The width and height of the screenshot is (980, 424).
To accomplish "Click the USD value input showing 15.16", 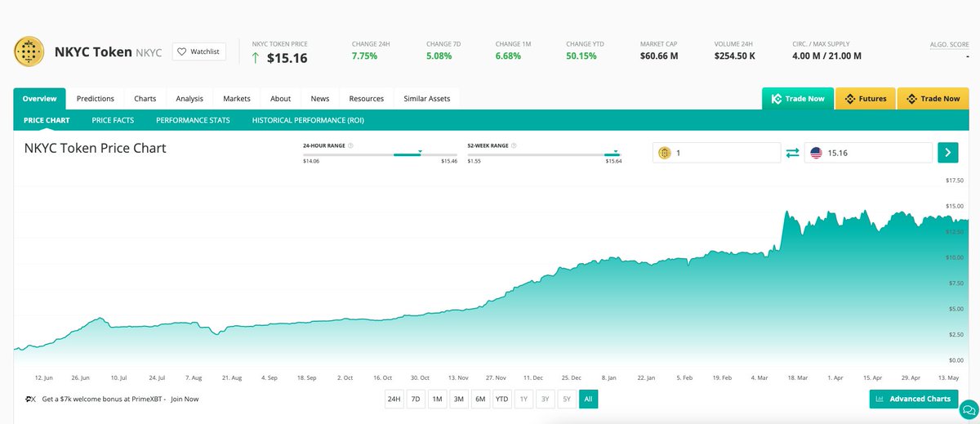I will 868,153.
